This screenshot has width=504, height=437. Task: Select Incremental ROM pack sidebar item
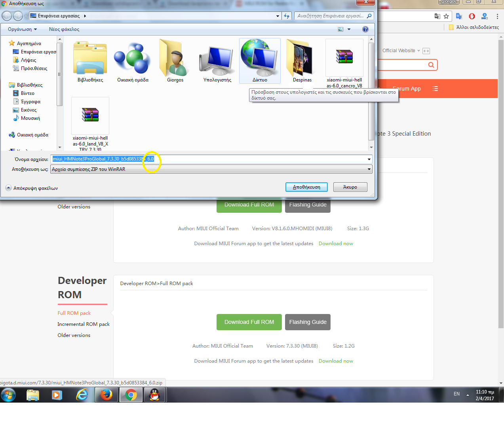[84, 324]
